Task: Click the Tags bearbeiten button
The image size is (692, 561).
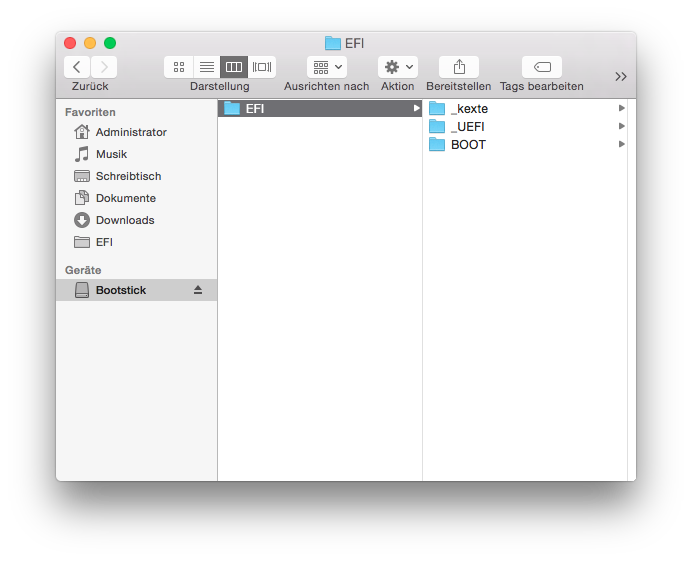Action: [x=542, y=67]
